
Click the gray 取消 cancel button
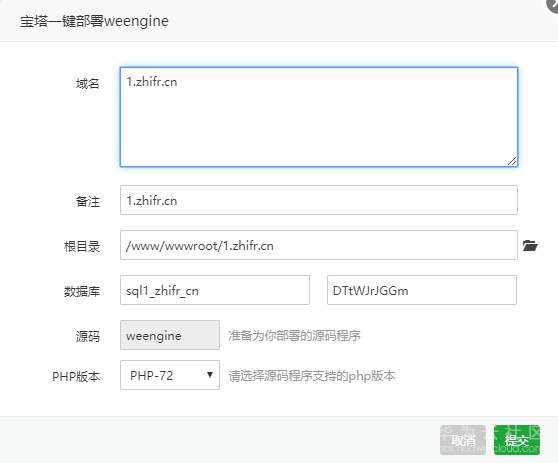(x=463, y=440)
